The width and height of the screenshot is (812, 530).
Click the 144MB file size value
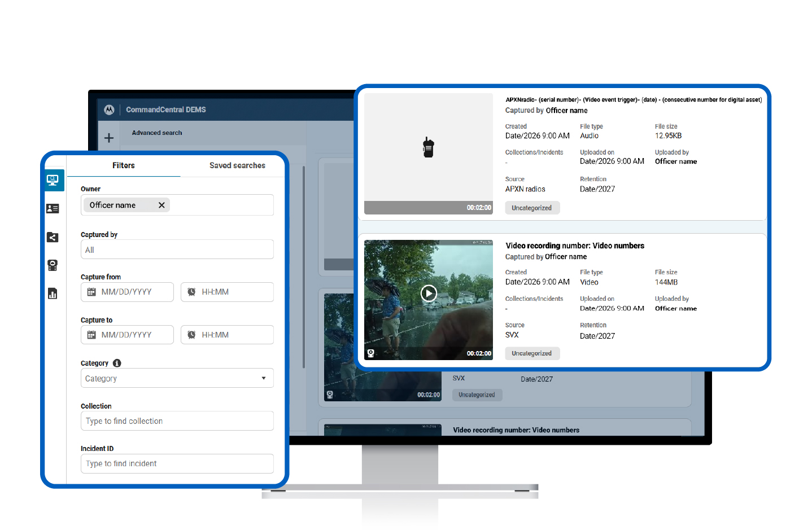[666, 282]
